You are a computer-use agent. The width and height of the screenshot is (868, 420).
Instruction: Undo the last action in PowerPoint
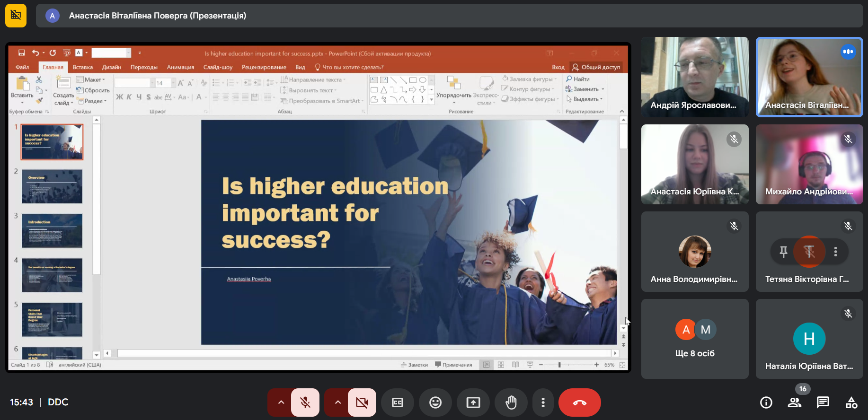click(35, 53)
